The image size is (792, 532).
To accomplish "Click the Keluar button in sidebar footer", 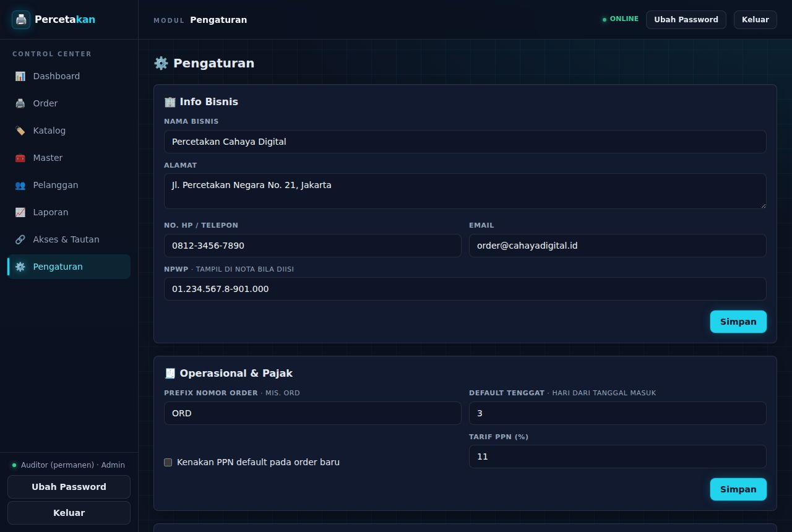I will (x=69, y=513).
